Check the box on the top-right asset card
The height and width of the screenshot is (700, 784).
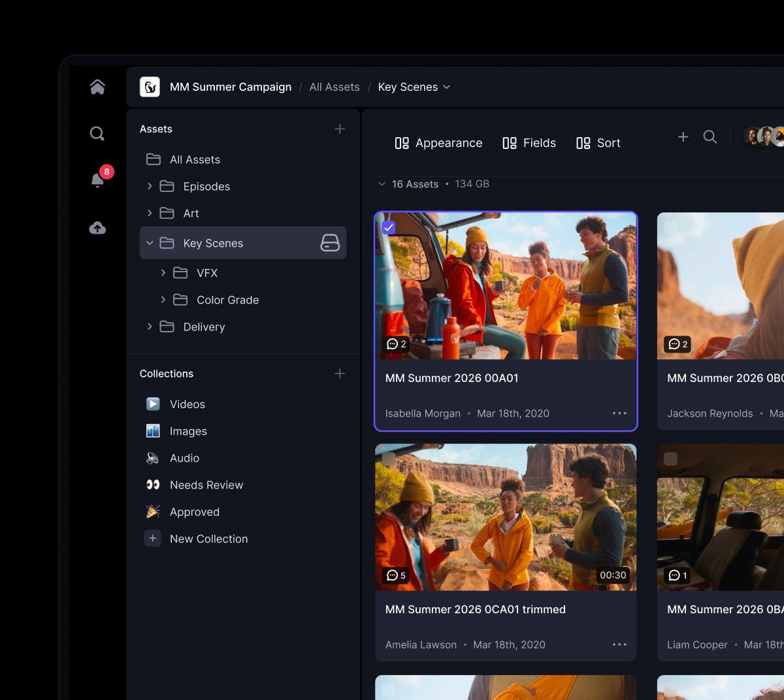coord(670,227)
